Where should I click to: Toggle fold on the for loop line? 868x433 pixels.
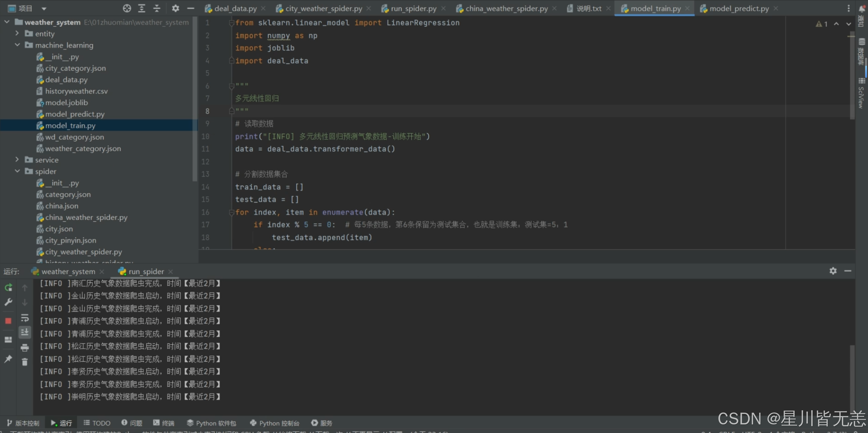pos(231,213)
